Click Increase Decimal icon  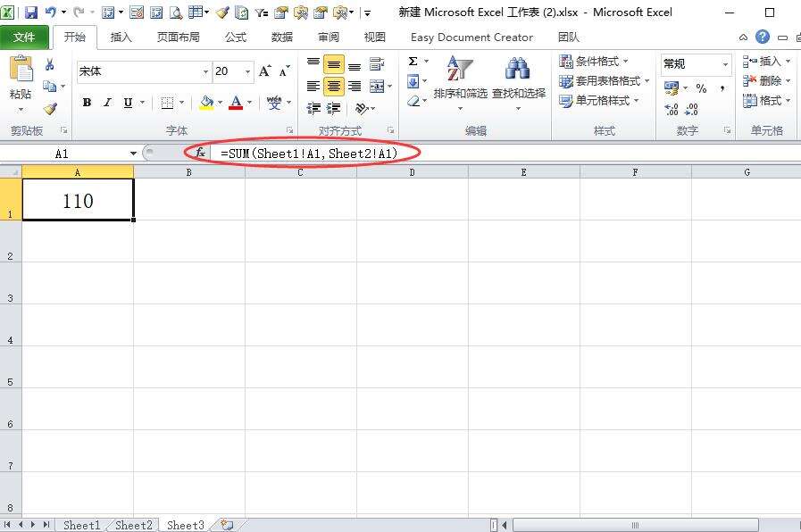tap(672, 109)
